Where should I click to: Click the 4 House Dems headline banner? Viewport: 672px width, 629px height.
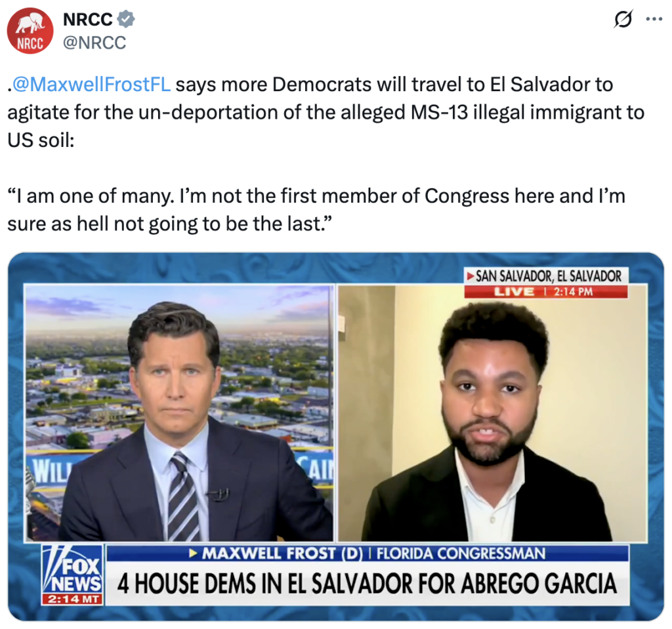click(x=367, y=583)
